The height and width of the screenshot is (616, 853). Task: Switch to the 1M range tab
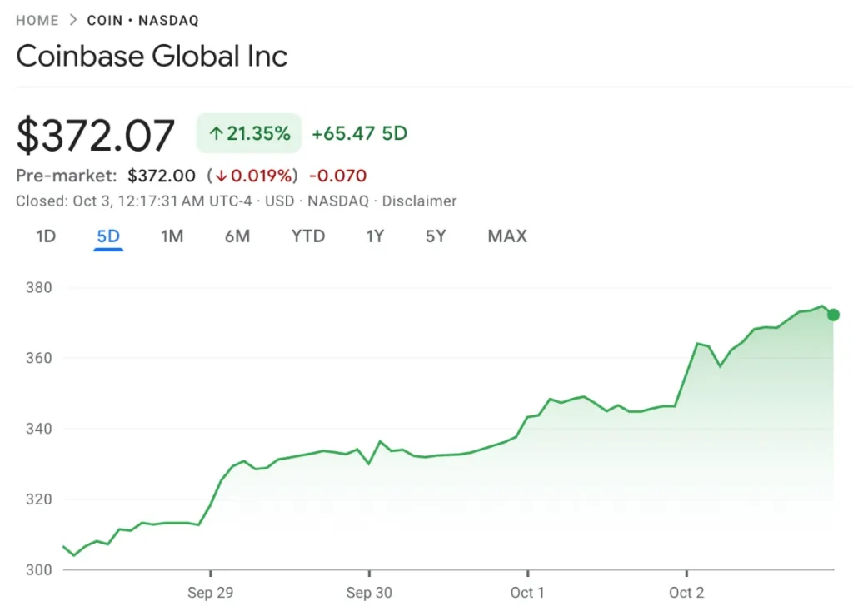click(172, 236)
